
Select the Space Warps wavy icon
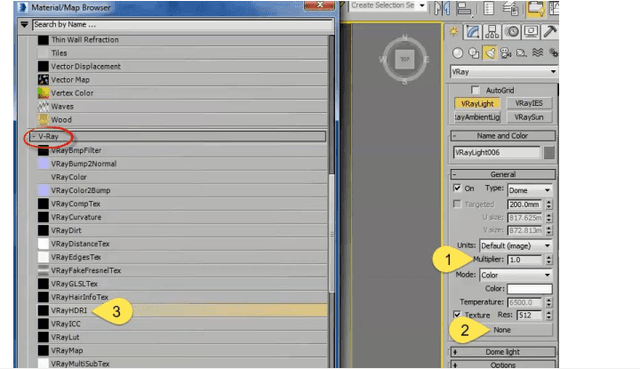(538, 53)
